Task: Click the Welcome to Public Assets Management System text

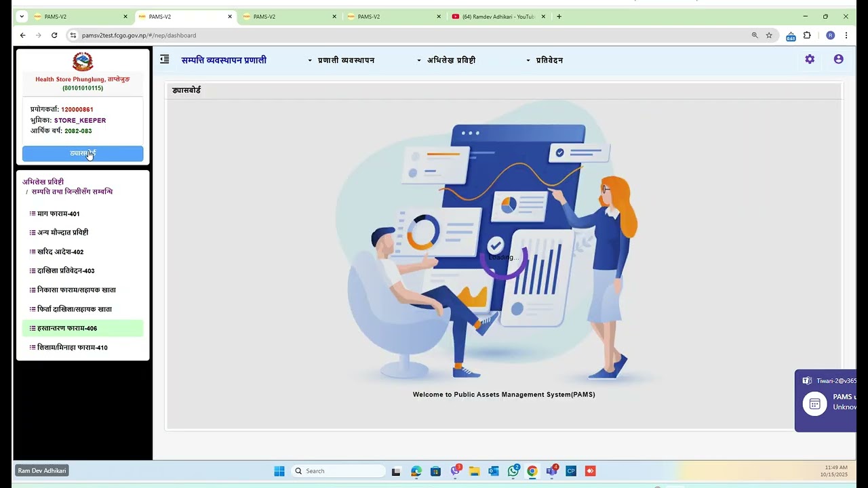Action: coord(504,394)
